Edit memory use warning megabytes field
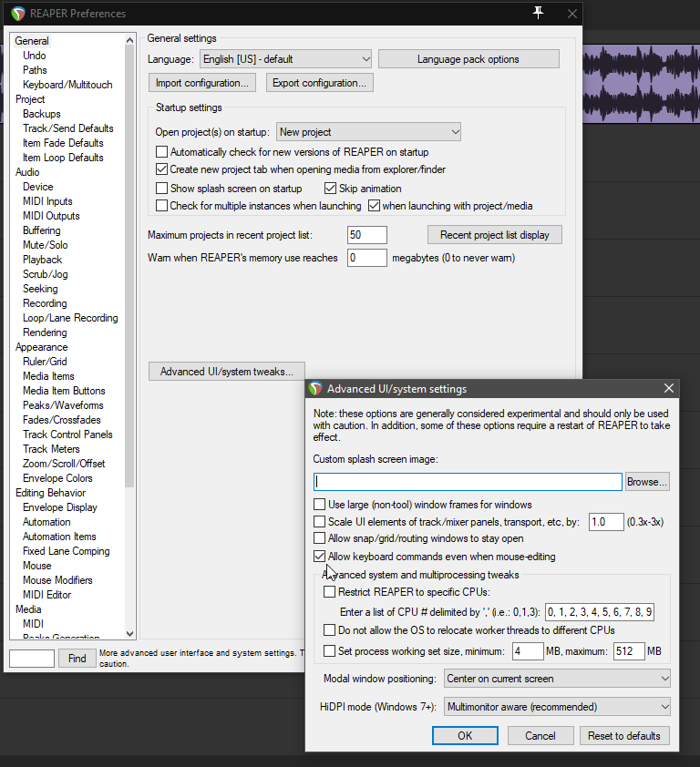700x767 pixels. (x=367, y=258)
